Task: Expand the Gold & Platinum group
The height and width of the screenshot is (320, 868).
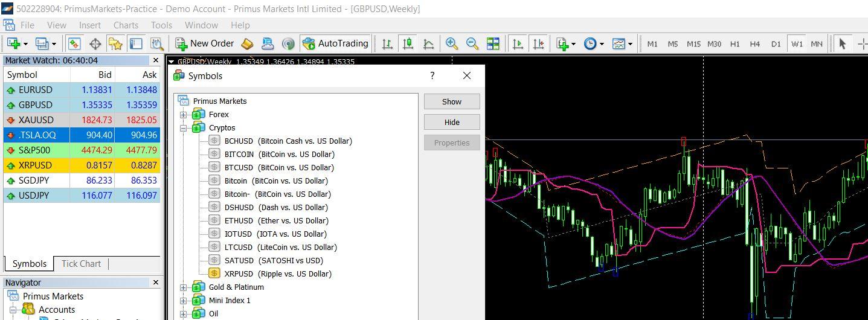Action: point(183,287)
